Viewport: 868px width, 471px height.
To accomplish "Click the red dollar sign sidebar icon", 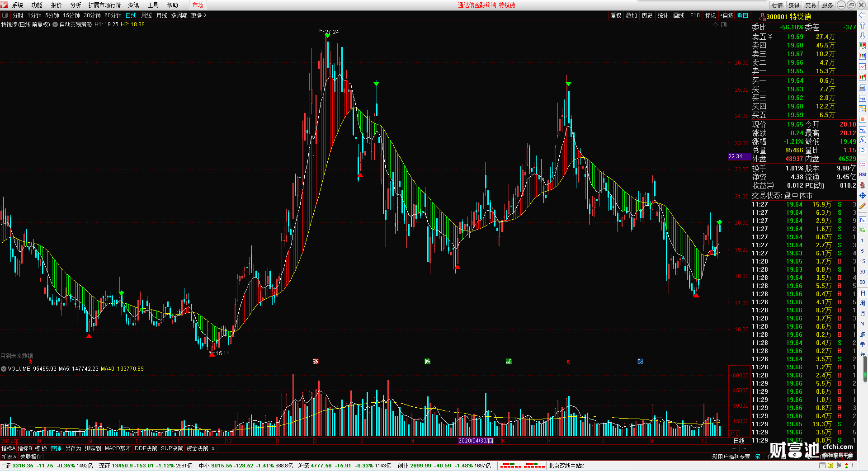I will tap(862, 185).
